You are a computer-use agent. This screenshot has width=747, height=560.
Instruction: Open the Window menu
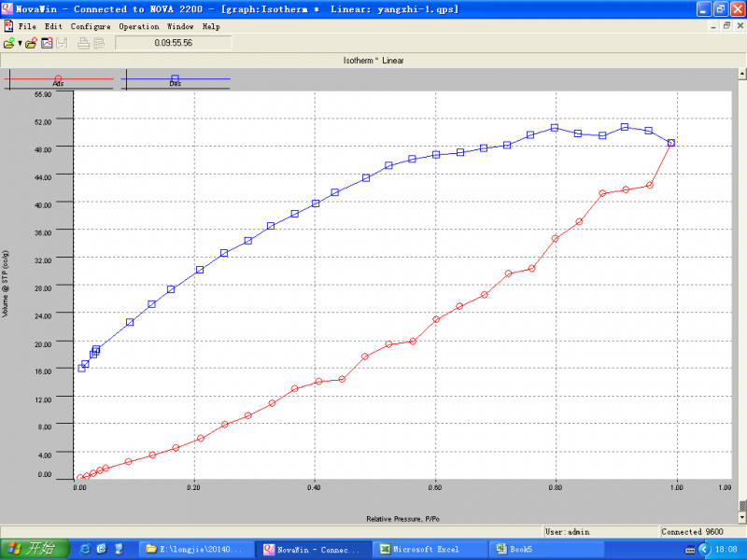(180, 26)
